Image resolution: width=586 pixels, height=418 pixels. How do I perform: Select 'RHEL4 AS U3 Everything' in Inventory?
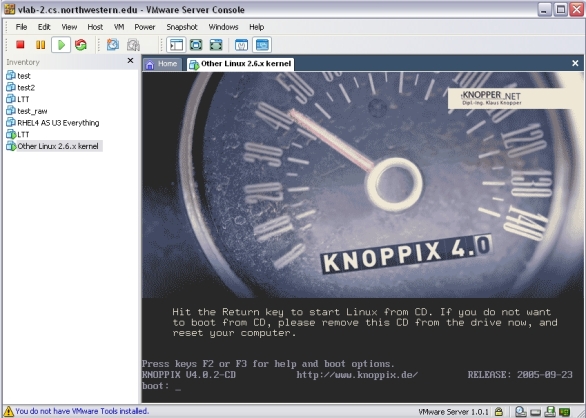coord(58,123)
